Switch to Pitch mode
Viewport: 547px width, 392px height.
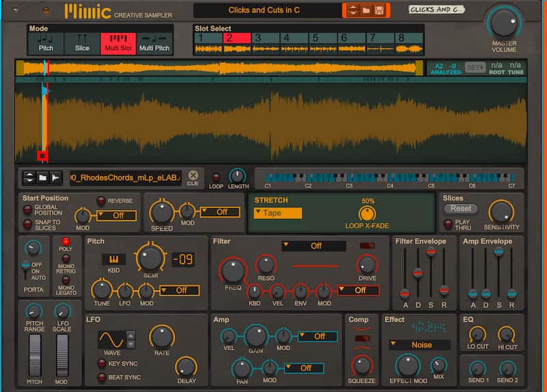coord(46,44)
